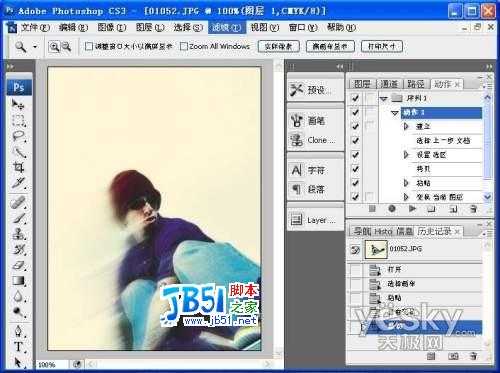This screenshot has height=373, width=500.
Task: Create new document from current history state
Action: (x=431, y=356)
